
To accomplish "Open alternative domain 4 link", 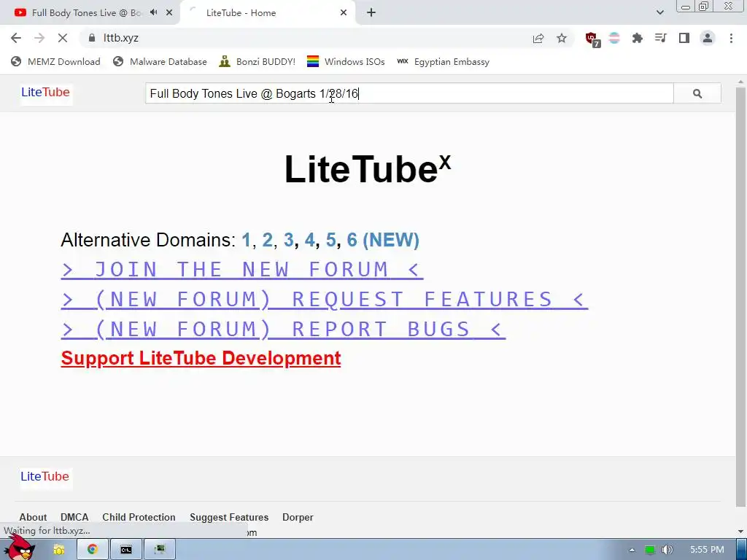I will tap(309, 240).
